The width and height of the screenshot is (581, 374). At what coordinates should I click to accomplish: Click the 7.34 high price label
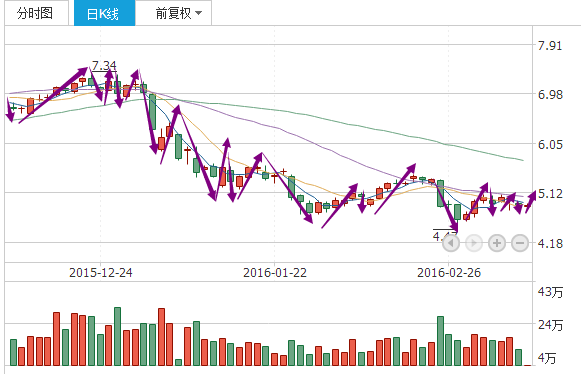[x=104, y=66]
